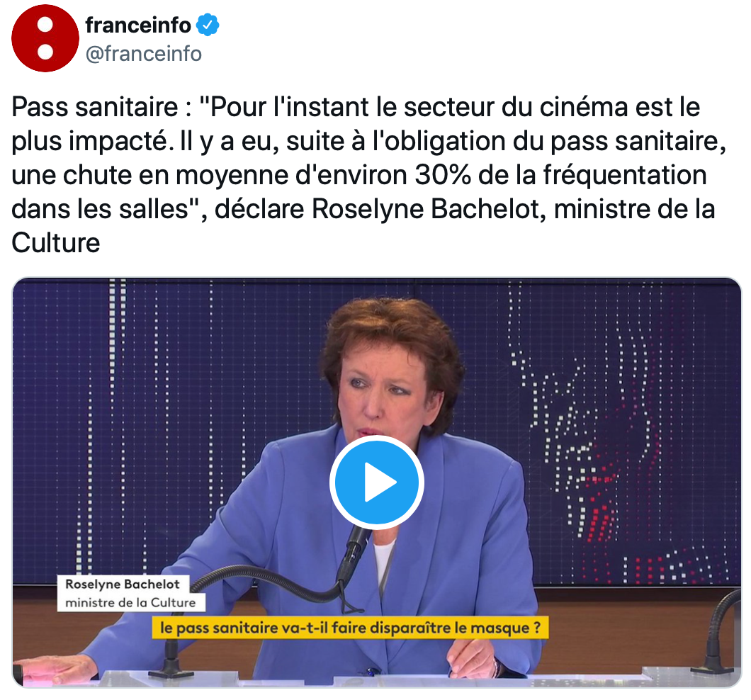Viewport: 751px width, 700px height.
Task: Visit the @franceinfo handle
Action: click(144, 54)
